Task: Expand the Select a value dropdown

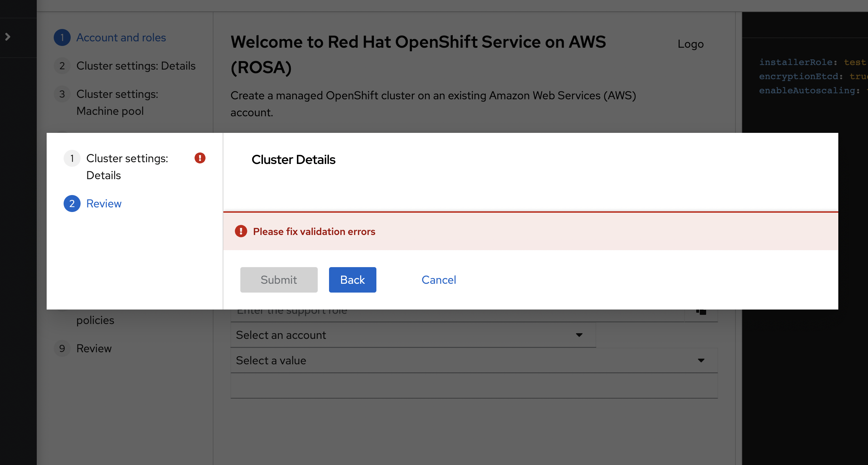Action: pyautogui.click(x=474, y=360)
